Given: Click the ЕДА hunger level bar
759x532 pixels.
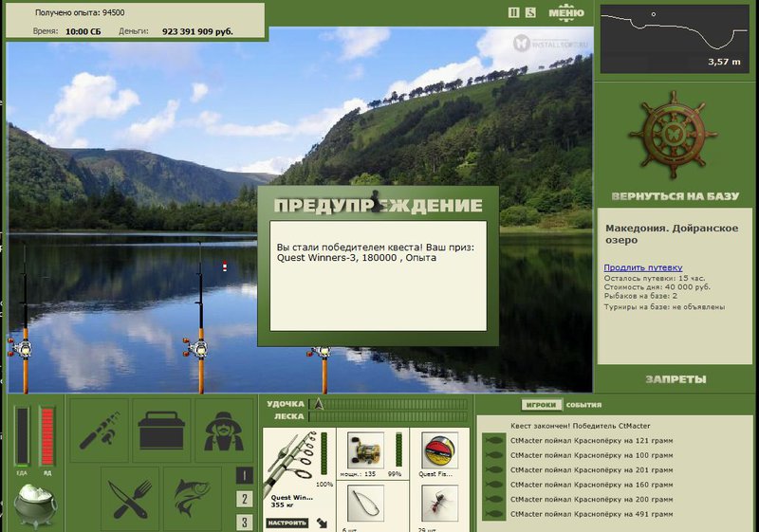Looking at the screenshot, I should (22, 437).
